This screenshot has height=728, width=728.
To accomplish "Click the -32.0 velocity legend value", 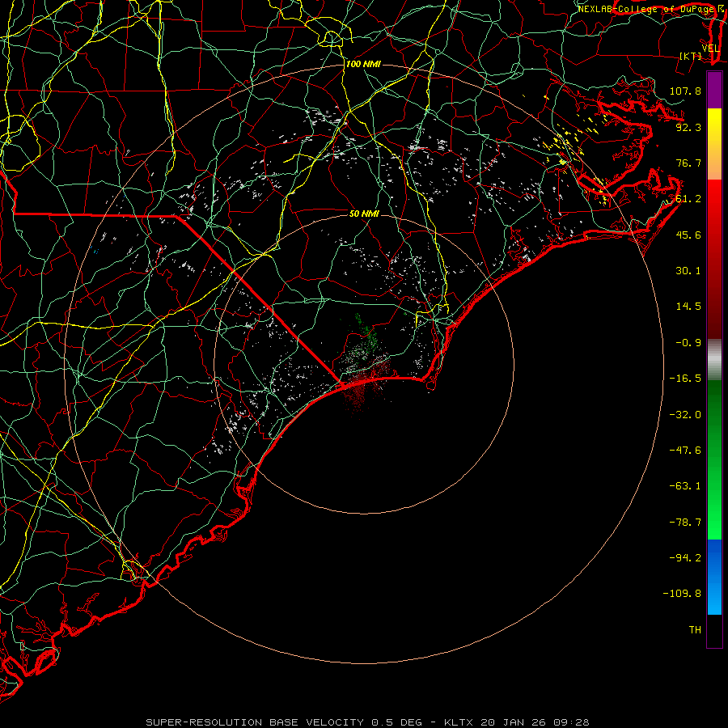I will pos(685,414).
